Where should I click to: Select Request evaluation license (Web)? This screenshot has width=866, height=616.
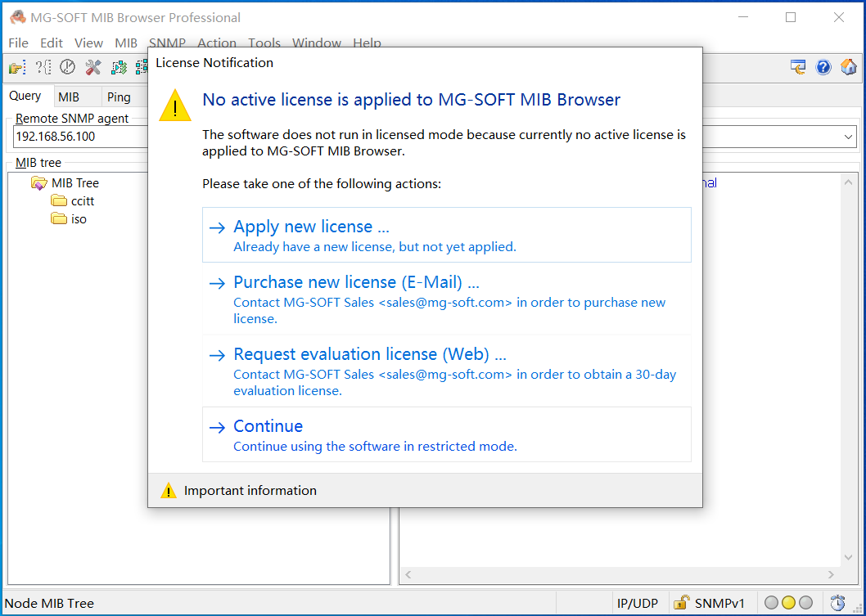pyautogui.click(x=370, y=353)
